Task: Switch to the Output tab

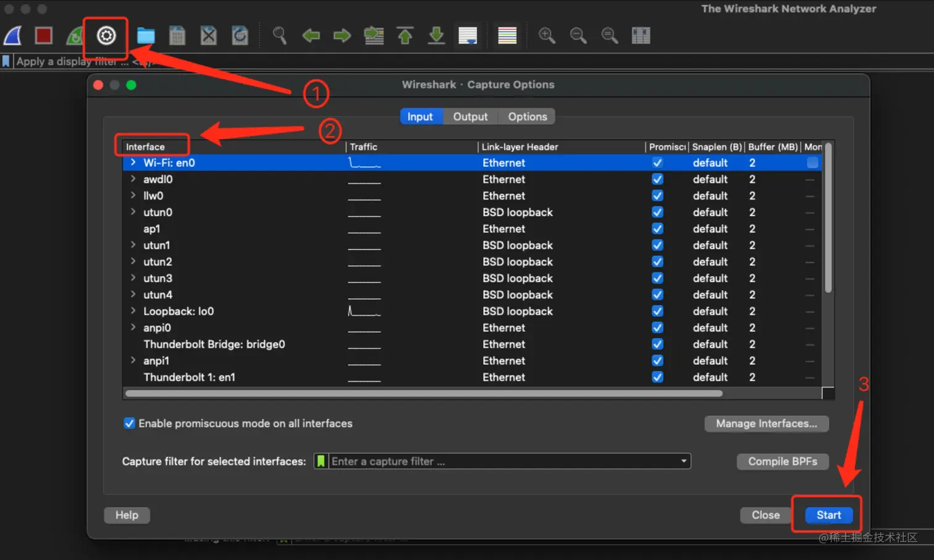Action: point(470,117)
